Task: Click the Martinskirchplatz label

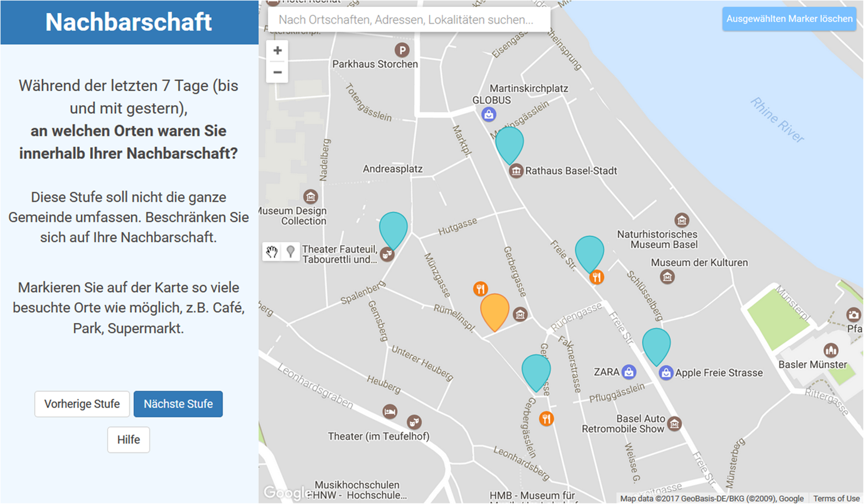Action: click(x=529, y=88)
